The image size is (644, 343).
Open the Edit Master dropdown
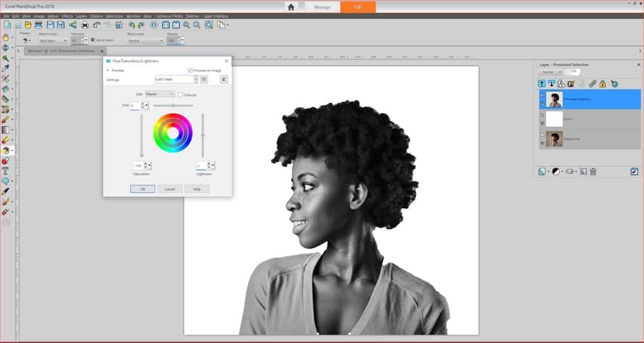(160, 94)
